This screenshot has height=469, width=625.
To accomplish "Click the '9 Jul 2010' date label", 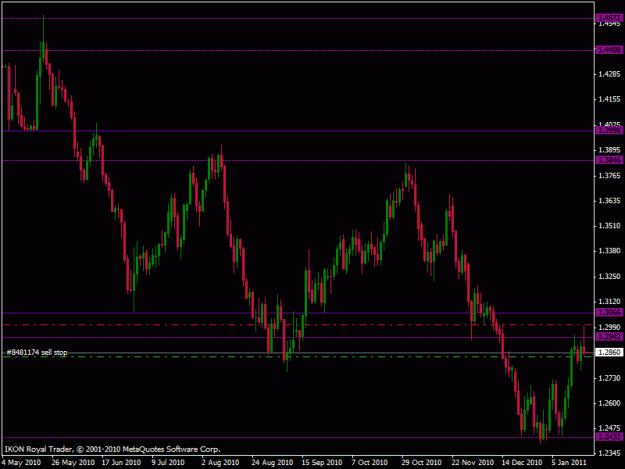I will point(168,463).
